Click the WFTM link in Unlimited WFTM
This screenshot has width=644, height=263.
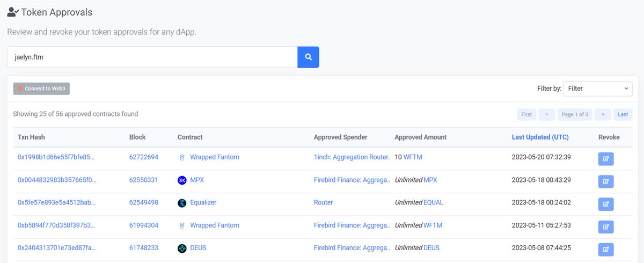click(x=433, y=225)
